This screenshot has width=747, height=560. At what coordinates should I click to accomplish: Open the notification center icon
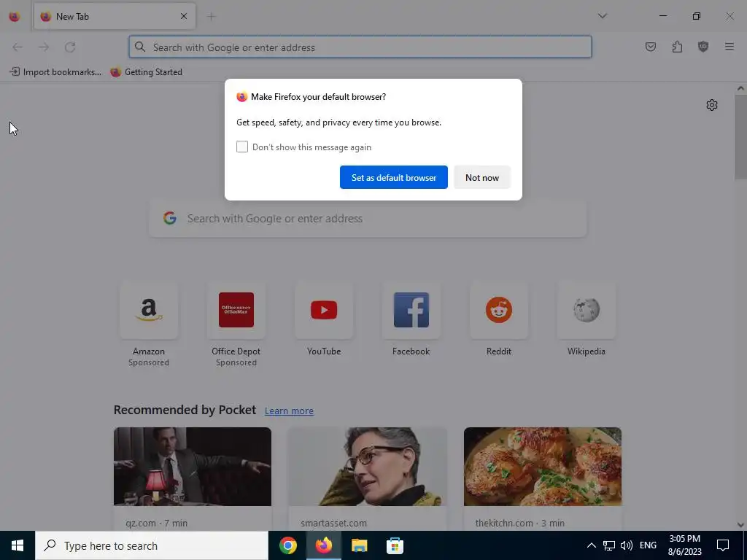pyautogui.click(x=723, y=545)
